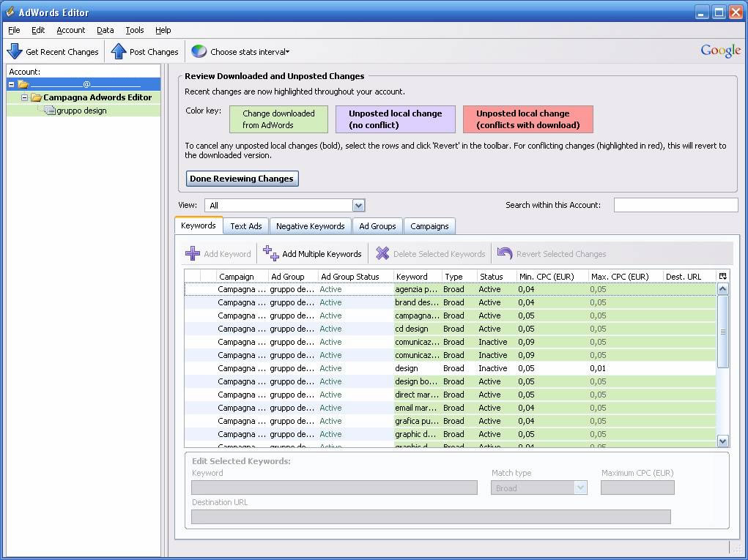This screenshot has height=560, width=748.
Task: Sort by the Ad Group Status column header
Action: point(356,277)
